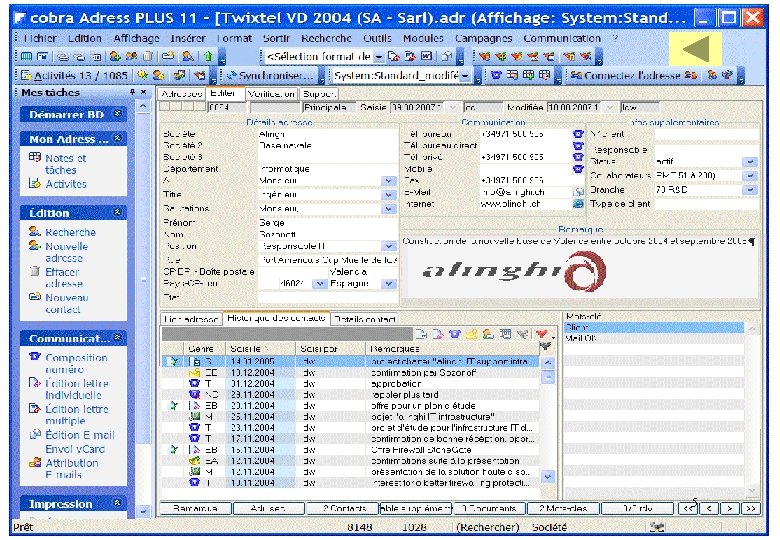Click Composition numéro in task pane
Image resolution: width=780 pixels, height=540 pixels.
coord(76,363)
